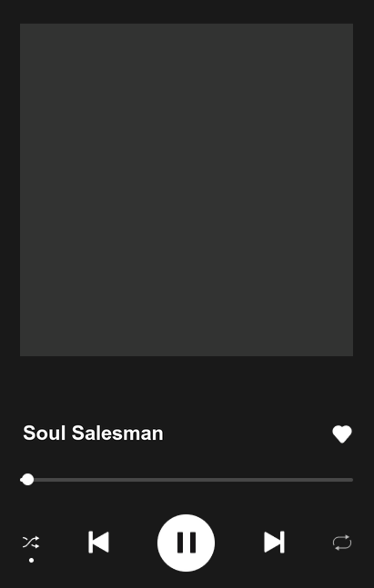
Task: Click the dot indicator under shuffle
Action: pyautogui.click(x=32, y=560)
